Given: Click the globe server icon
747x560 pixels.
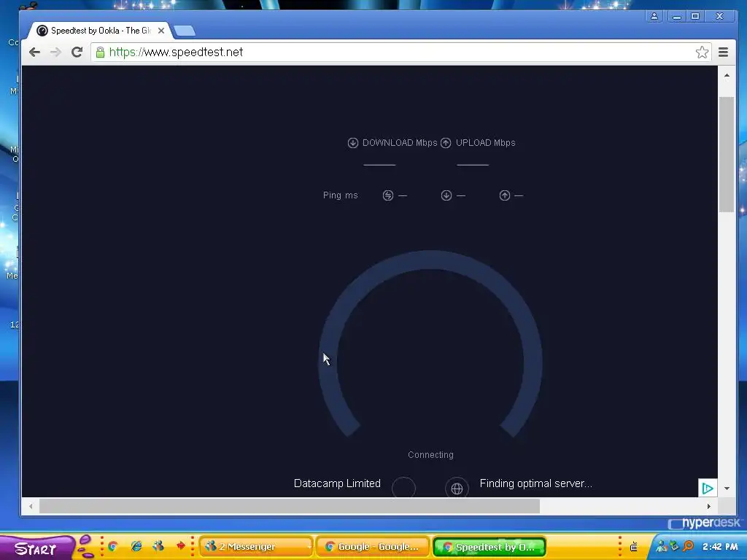Looking at the screenshot, I should tap(457, 488).
